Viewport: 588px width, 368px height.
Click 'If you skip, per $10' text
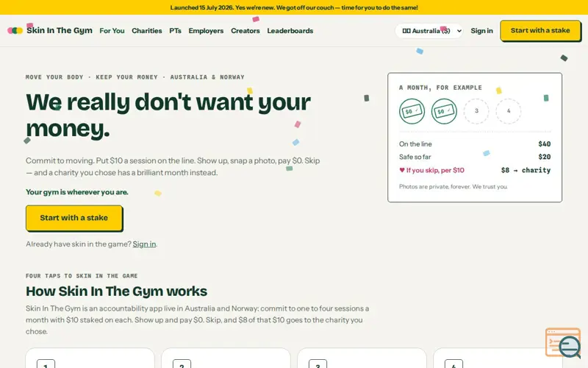pos(435,170)
